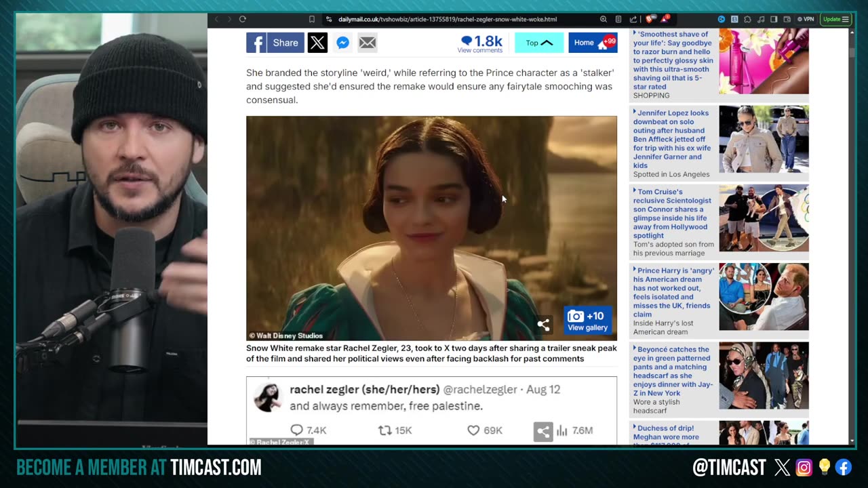Click the VPN button in the toolbar
This screenshot has width=868, height=488.
[806, 20]
